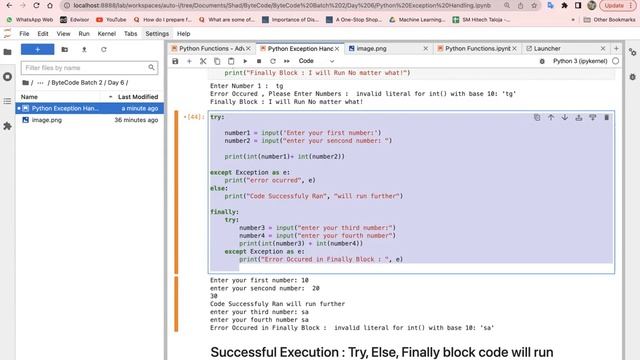Open the Table of Contents sidebar
Image resolution: width=640 pixels, height=360 pixels.
coord(7,101)
